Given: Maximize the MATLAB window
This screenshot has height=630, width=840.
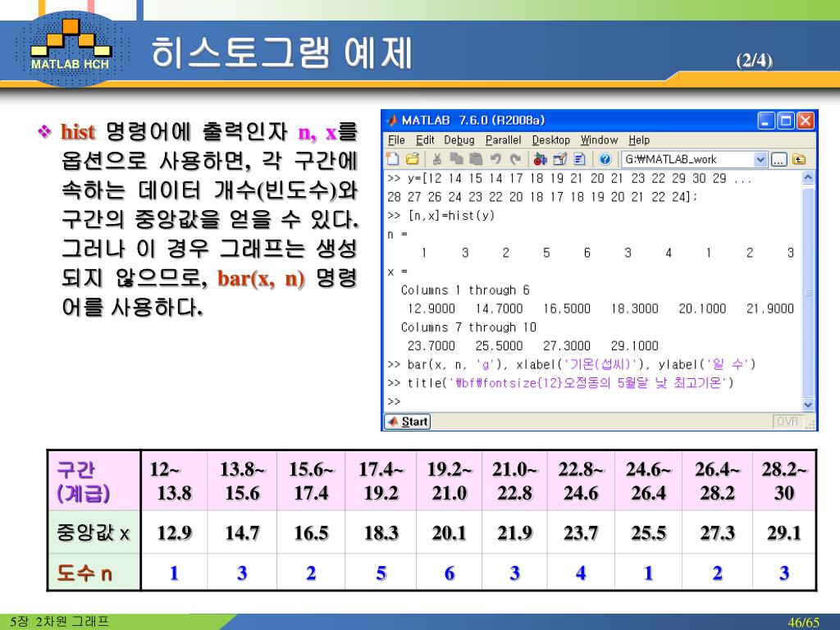Looking at the screenshot, I should pyautogui.click(x=786, y=121).
